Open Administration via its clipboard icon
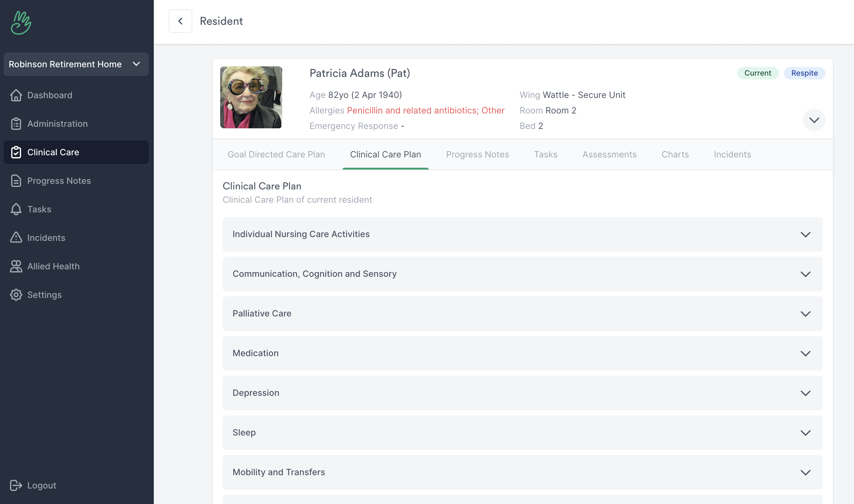This screenshot has height=504, width=854. click(16, 124)
